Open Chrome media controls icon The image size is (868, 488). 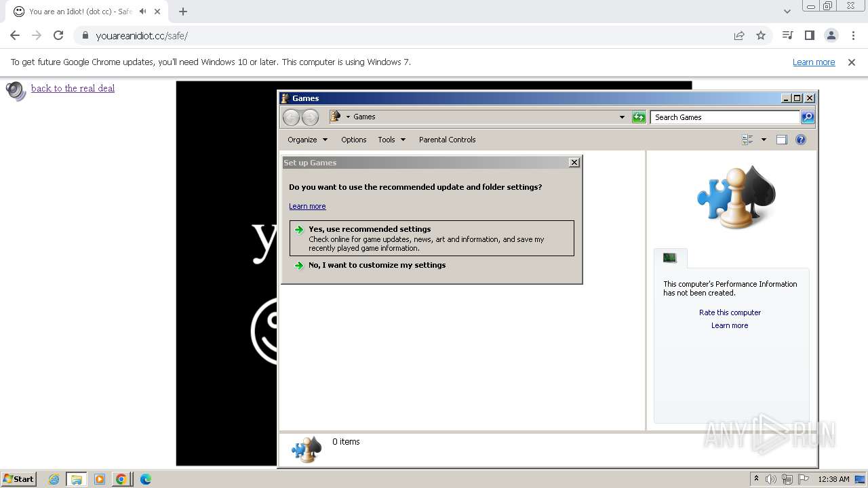pos(787,35)
